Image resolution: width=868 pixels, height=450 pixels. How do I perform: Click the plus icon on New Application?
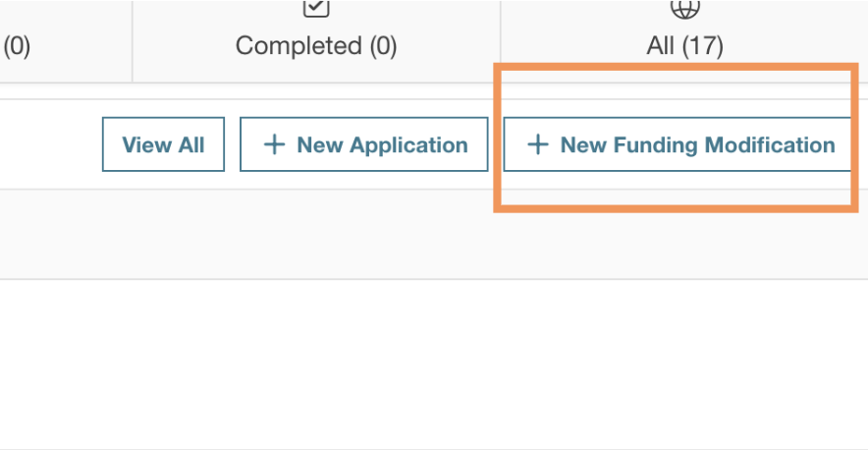pos(275,145)
